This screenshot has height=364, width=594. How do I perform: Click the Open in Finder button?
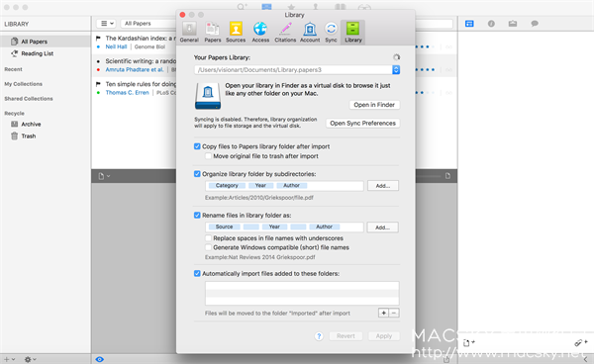pos(374,105)
